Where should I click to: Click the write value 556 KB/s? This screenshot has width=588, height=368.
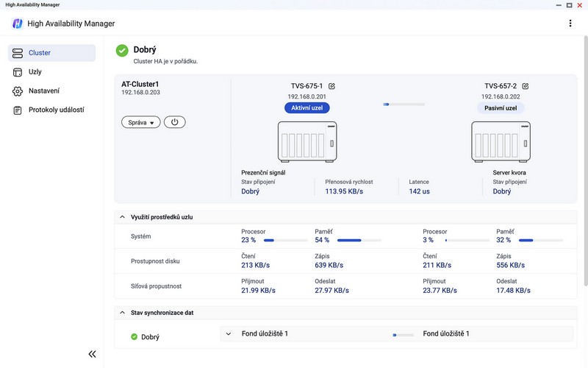click(510, 265)
